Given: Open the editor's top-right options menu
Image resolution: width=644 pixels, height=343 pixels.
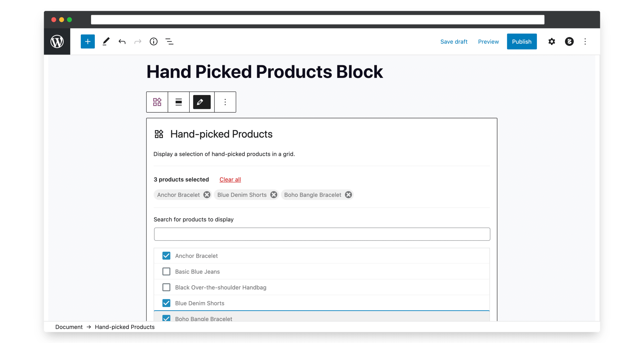Looking at the screenshot, I should point(585,41).
